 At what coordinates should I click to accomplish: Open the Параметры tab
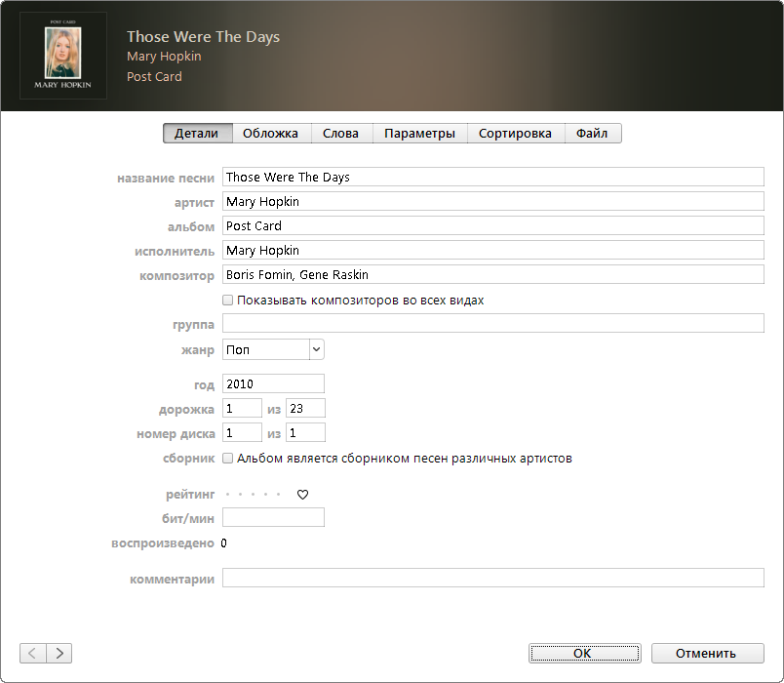coord(419,134)
